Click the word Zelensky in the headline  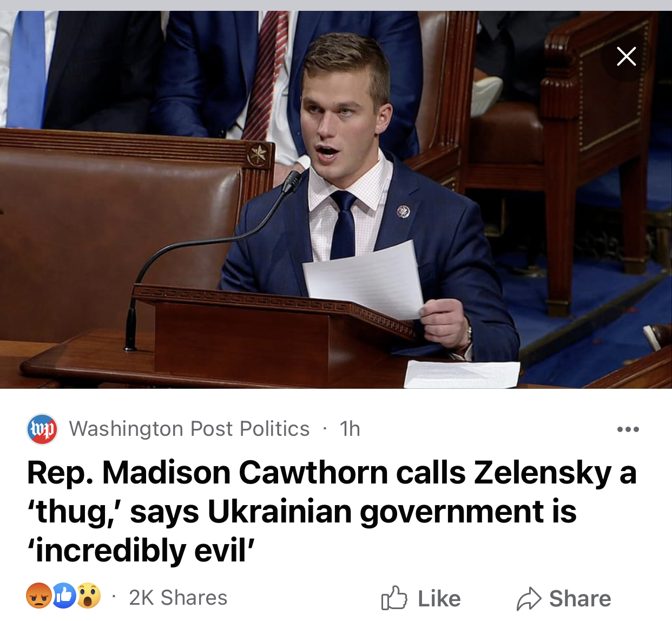coord(543,472)
